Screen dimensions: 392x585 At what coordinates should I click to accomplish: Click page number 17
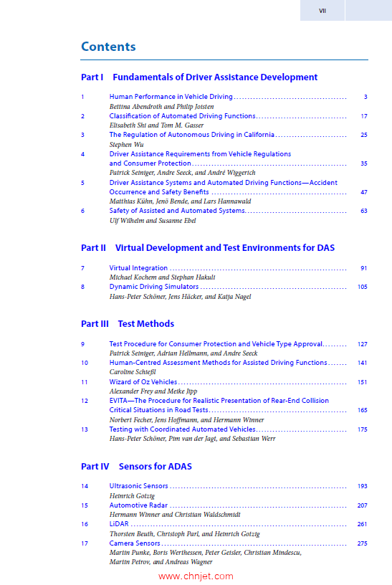pyautogui.click(x=364, y=116)
